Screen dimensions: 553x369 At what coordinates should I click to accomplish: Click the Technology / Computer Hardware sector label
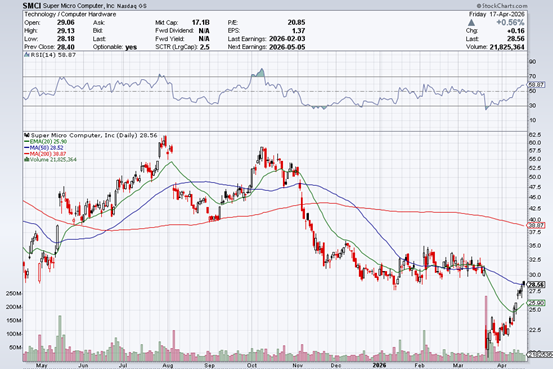[x=70, y=14]
